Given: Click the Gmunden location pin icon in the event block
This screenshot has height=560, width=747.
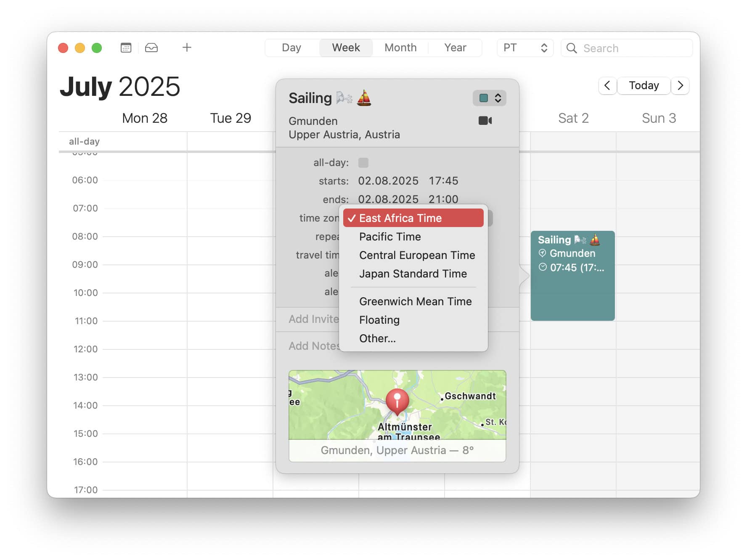Looking at the screenshot, I should [x=542, y=253].
